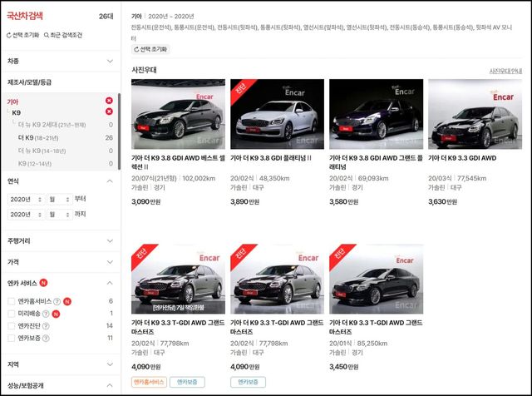Screen dimensions: 532x396
Task: Open title of 85,250km 그랜드 마스터즈 listing
Action: [x=376, y=327]
